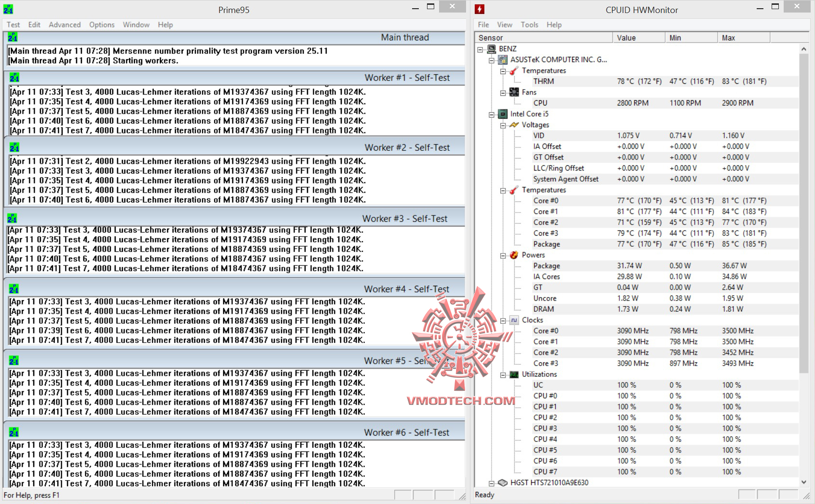This screenshot has width=815, height=504.
Task: Collapse the Intel Core i5 node
Action: tap(492, 114)
